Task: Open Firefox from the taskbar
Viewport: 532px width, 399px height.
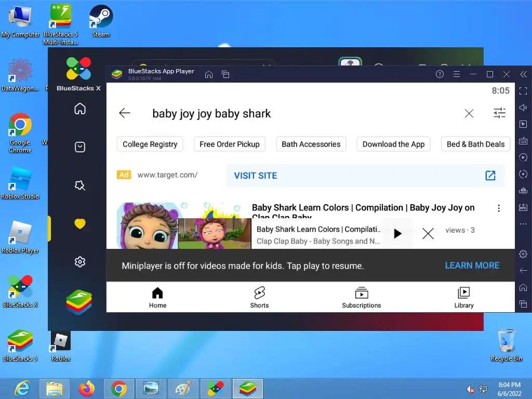Action: point(87,389)
